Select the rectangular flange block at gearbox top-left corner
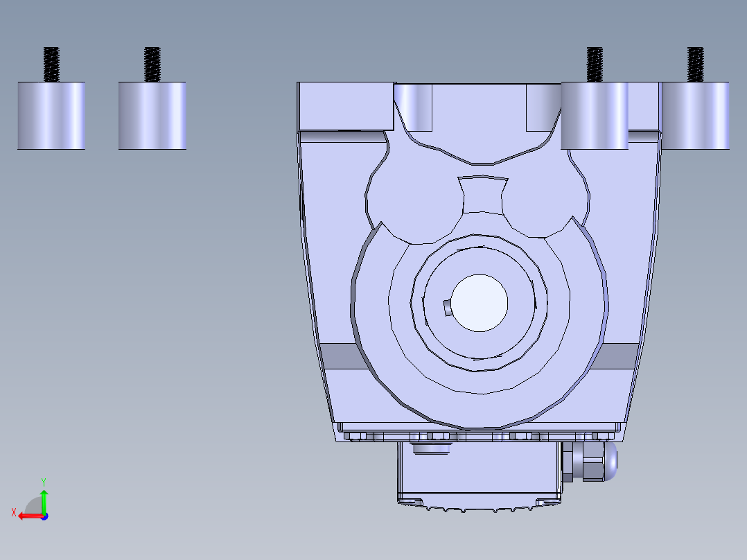This screenshot has width=747, height=560. click(346, 106)
